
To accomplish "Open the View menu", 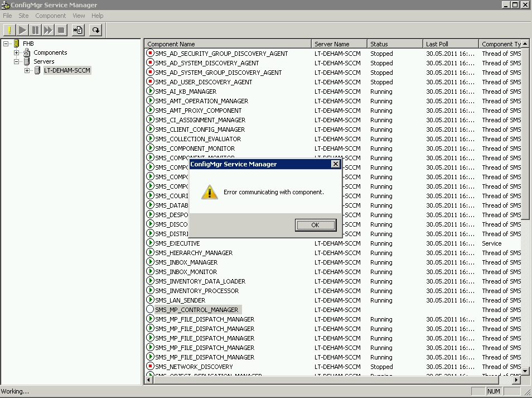I will [79, 16].
